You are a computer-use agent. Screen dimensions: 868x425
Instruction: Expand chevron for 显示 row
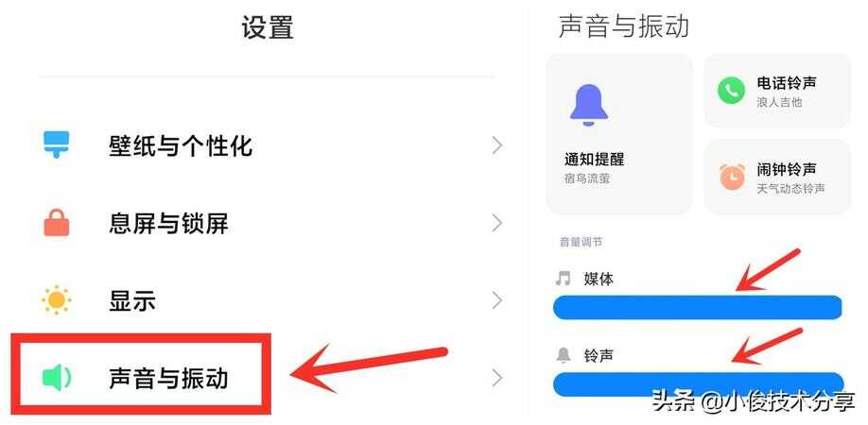click(497, 300)
